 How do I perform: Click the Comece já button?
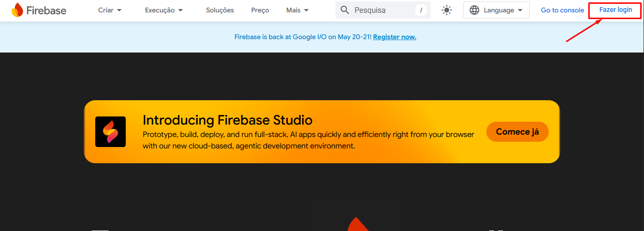tap(517, 132)
